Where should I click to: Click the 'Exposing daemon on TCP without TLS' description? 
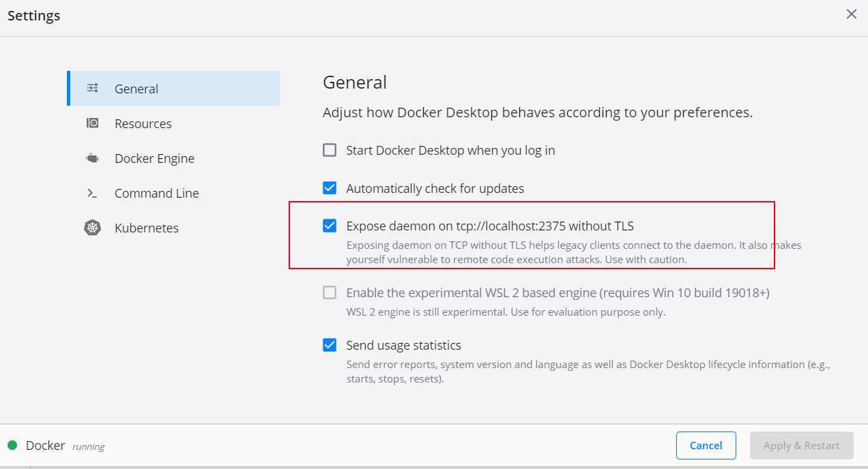tap(574, 252)
